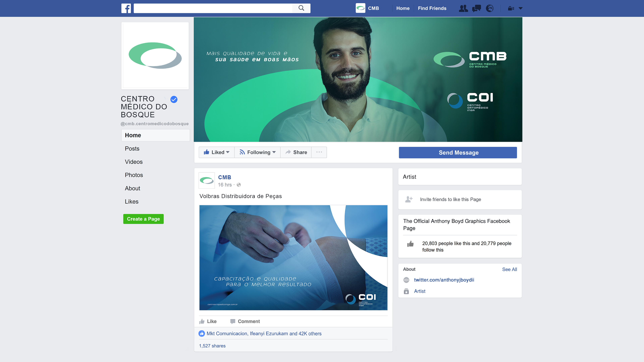This screenshot has height=362, width=644.
Task: Click the Facebook logo icon
Action: point(126,8)
